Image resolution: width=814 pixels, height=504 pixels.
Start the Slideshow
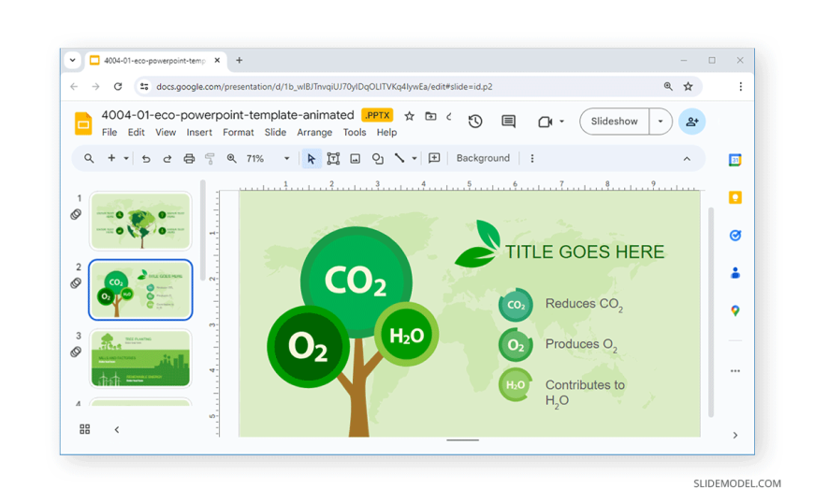click(x=614, y=122)
